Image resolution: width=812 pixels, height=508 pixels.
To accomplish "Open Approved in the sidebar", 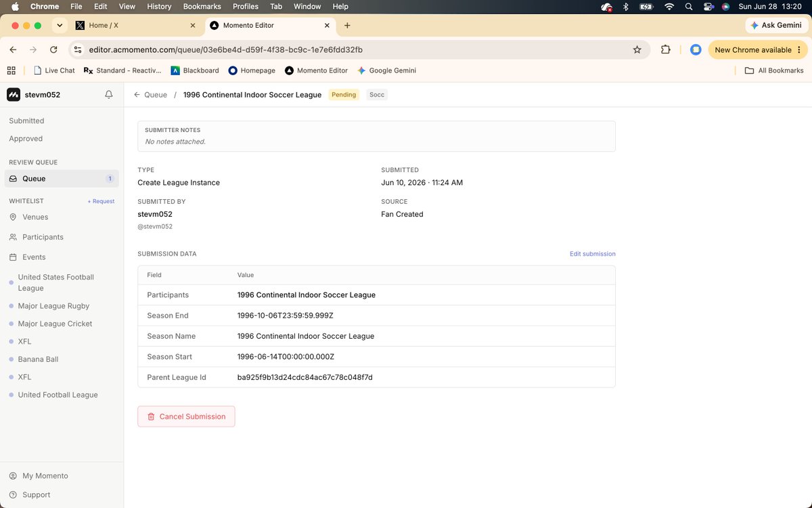I will (x=26, y=139).
